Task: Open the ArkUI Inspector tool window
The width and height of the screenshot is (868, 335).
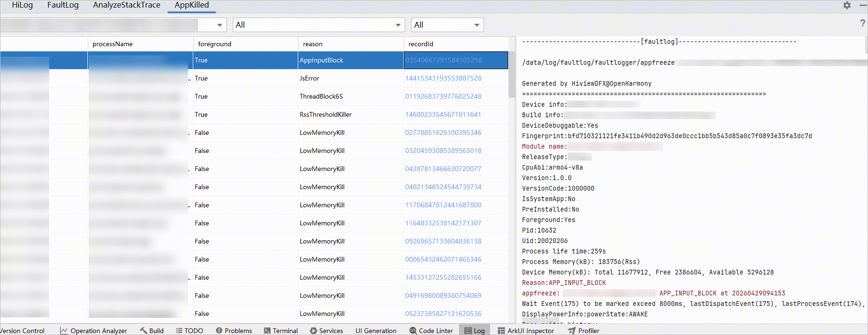Action: (x=526, y=330)
